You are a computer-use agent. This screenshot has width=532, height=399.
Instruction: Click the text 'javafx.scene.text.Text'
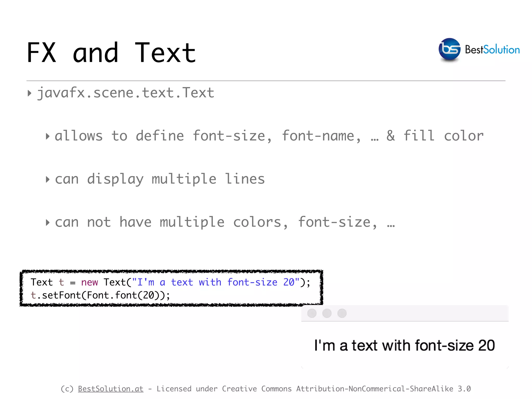pos(126,93)
